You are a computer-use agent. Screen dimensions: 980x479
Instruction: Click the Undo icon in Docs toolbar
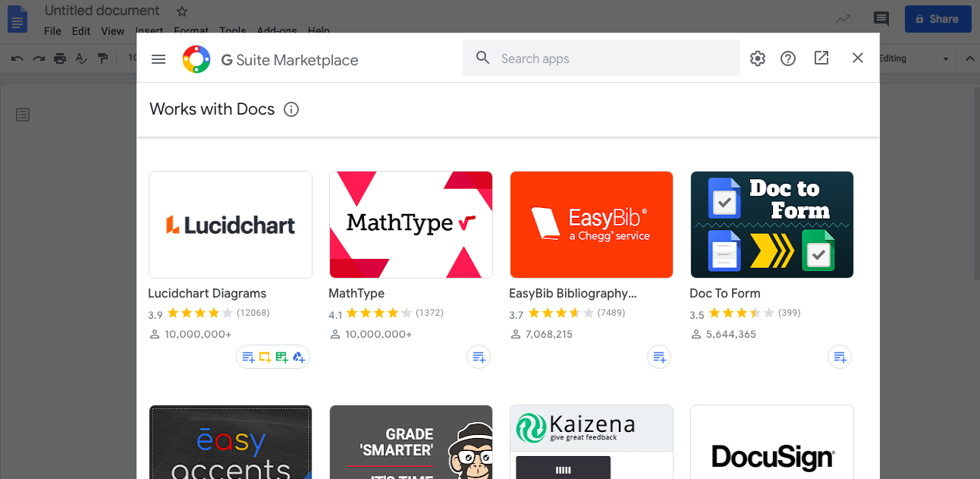pyautogui.click(x=17, y=58)
